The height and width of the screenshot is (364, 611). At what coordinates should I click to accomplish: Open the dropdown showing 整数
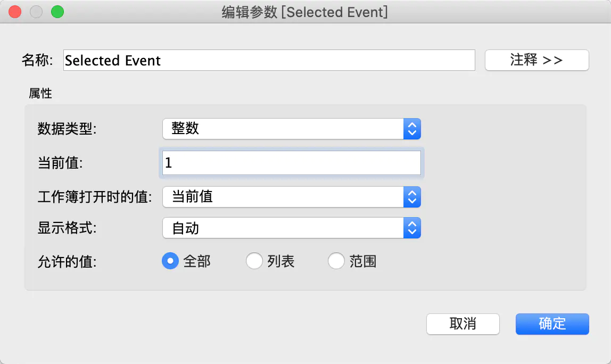point(292,128)
